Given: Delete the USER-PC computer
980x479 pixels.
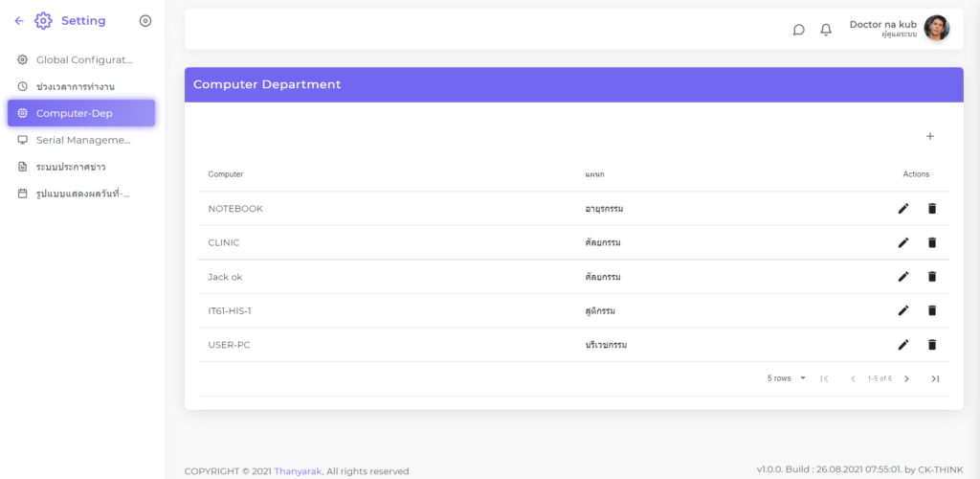Looking at the screenshot, I should (932, 345).
